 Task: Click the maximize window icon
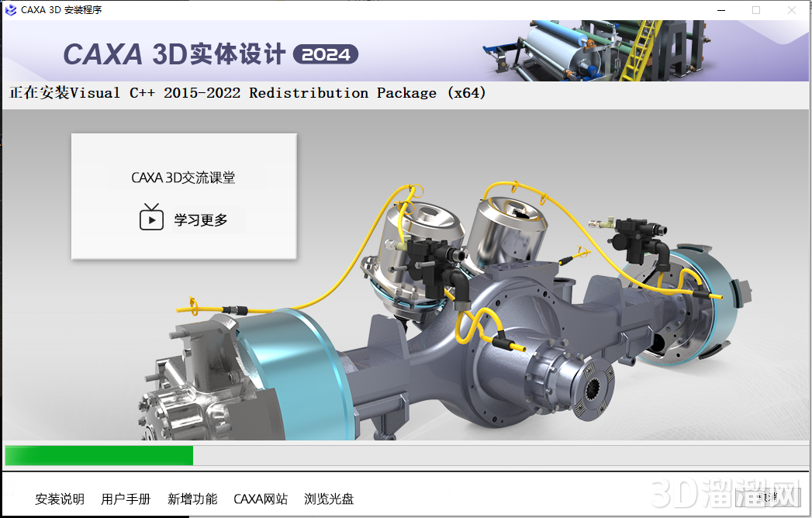coord(756,10)
